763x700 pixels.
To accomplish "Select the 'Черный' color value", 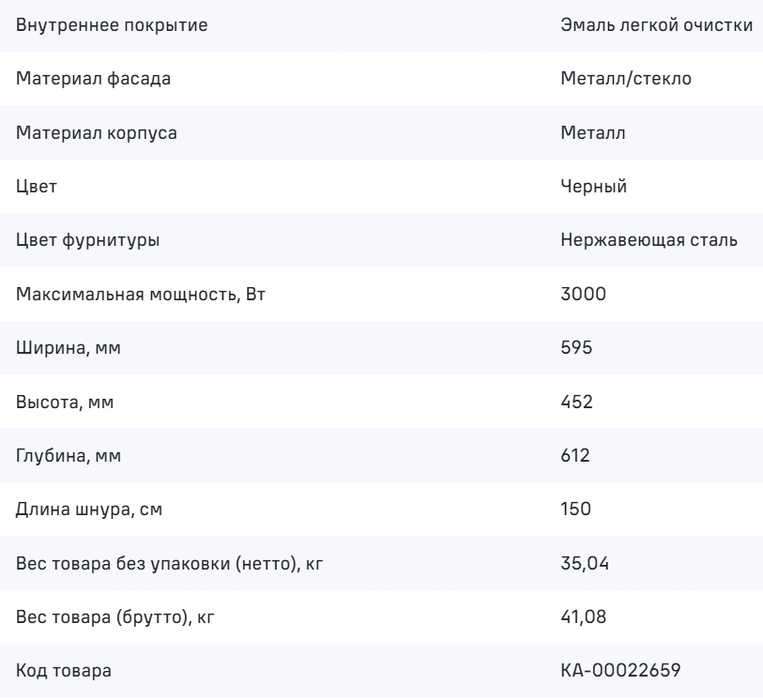I will 593,187.
